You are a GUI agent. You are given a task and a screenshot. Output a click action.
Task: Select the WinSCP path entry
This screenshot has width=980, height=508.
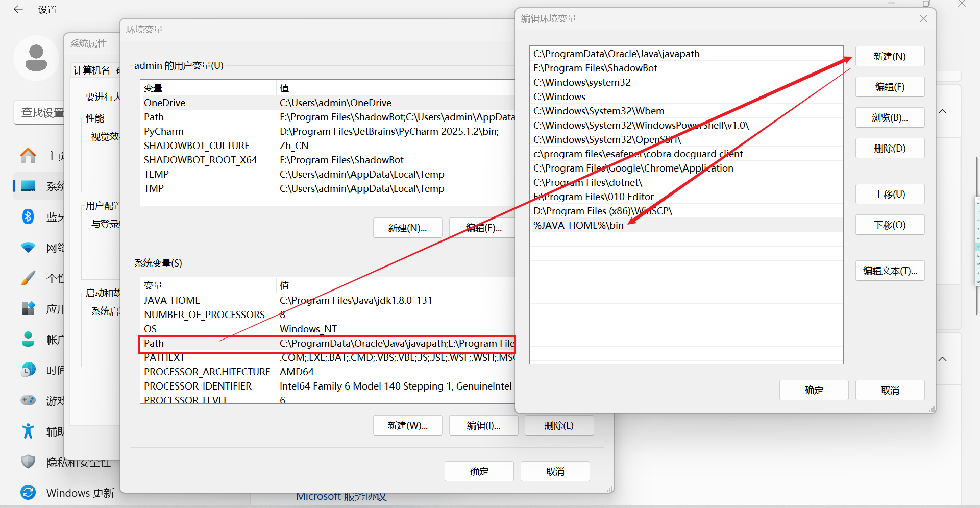(x=686, y=211)
